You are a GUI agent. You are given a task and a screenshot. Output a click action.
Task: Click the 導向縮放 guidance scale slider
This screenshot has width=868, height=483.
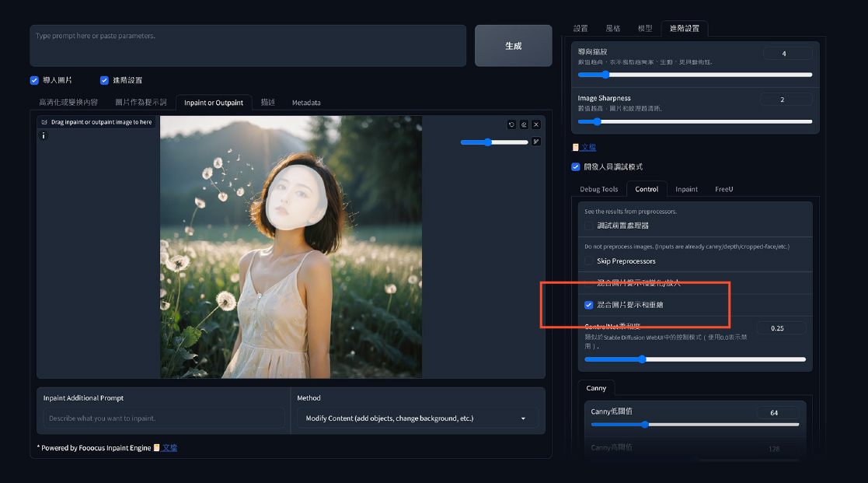tap(695, 74)
